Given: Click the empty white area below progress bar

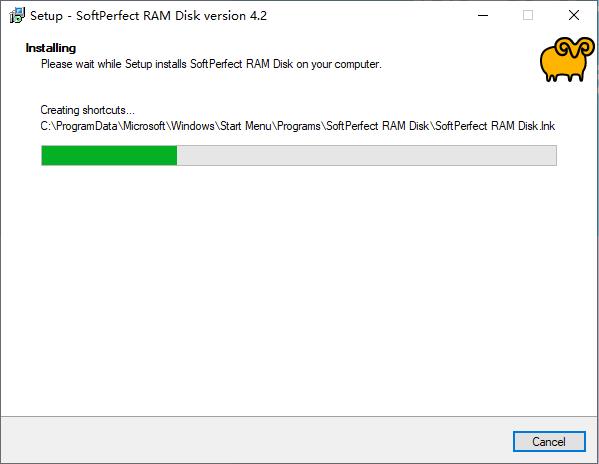Looking at the screenshot, I should pos(299,290).
